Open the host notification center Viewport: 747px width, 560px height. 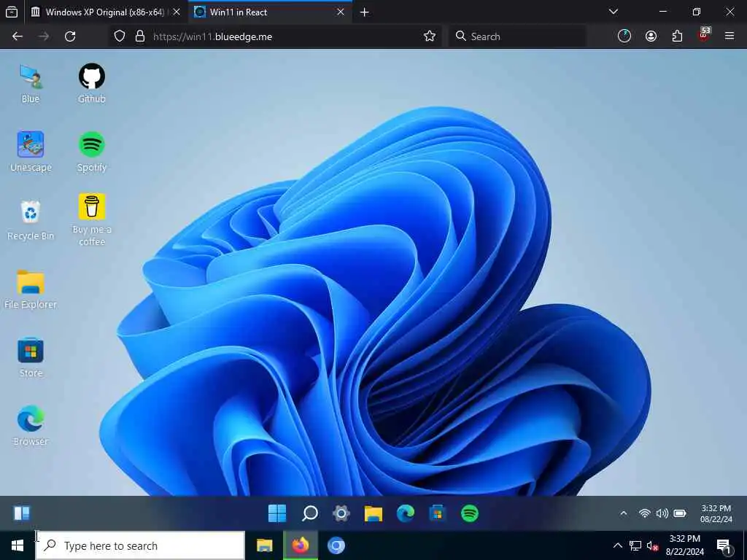pos(724,546)
